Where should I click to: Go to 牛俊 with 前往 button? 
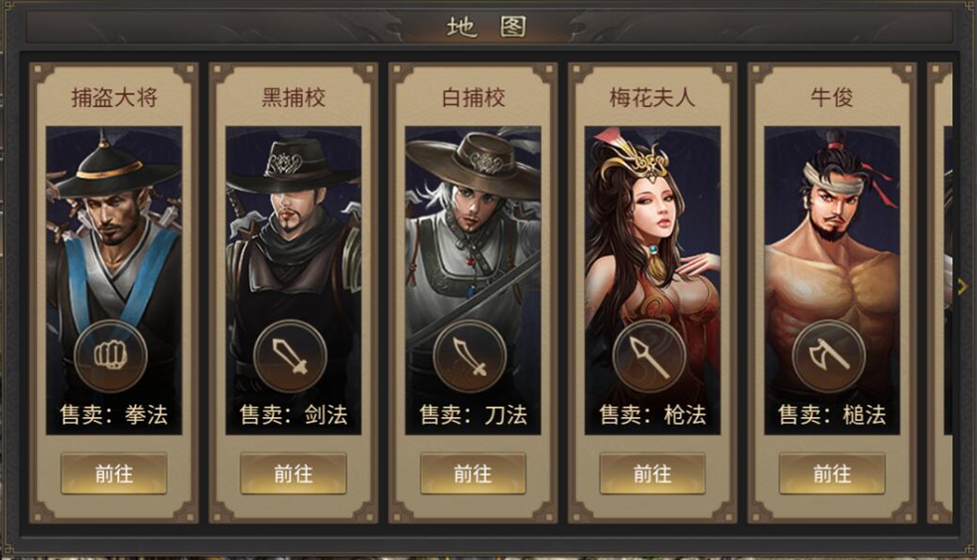[x=832, y=474]
